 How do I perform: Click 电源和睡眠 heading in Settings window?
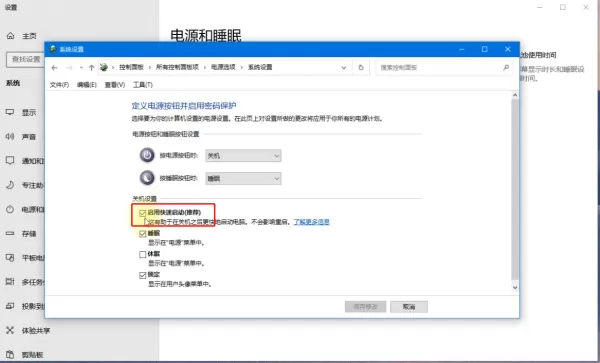206,36
